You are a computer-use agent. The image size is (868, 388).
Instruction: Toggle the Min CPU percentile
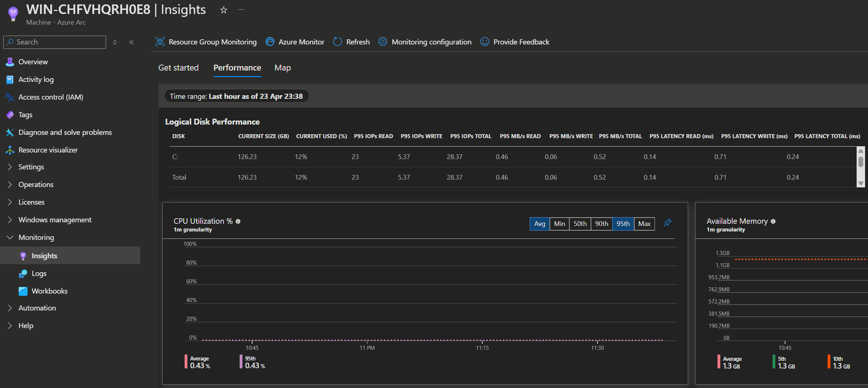pyautogui.click(x=559, y=224)
